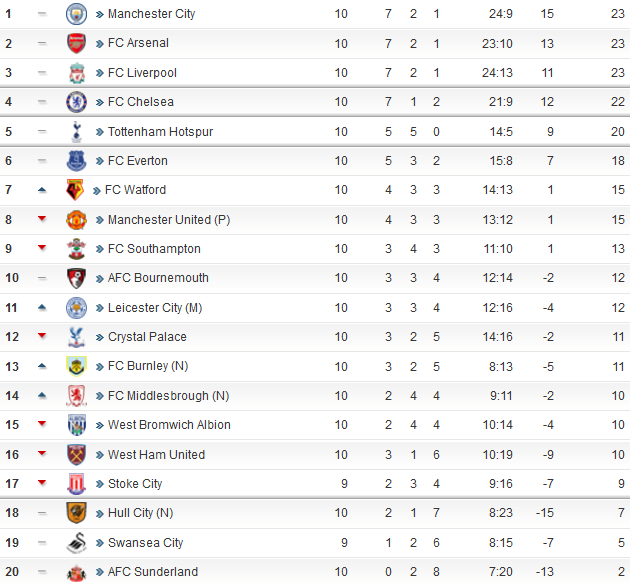Click the Manchester United red crest
Viewport: 630px width, 585px height.
point(76,220)
